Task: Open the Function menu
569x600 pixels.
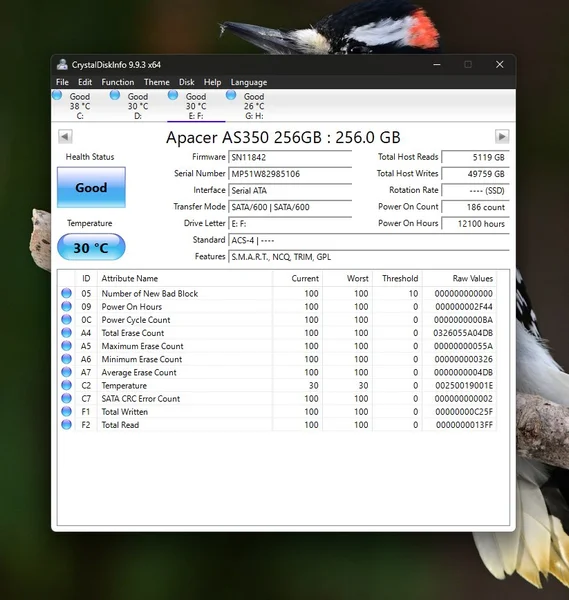Action: (x=117, y=82)
